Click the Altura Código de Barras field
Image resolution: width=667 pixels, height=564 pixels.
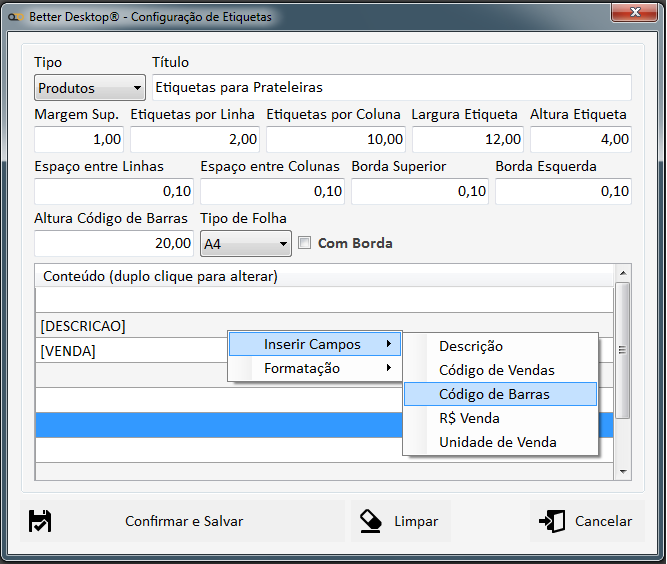point(114,243)
